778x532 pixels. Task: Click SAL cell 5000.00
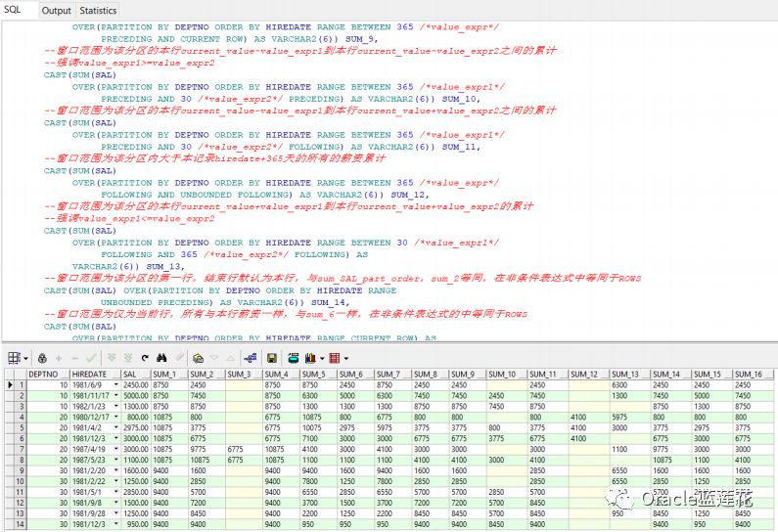136,396
